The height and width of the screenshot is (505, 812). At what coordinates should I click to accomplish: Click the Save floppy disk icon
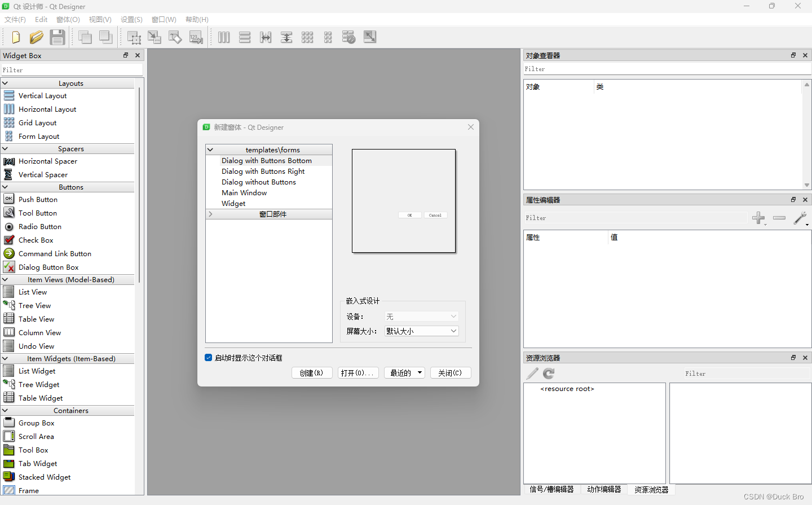click(58, 37)
